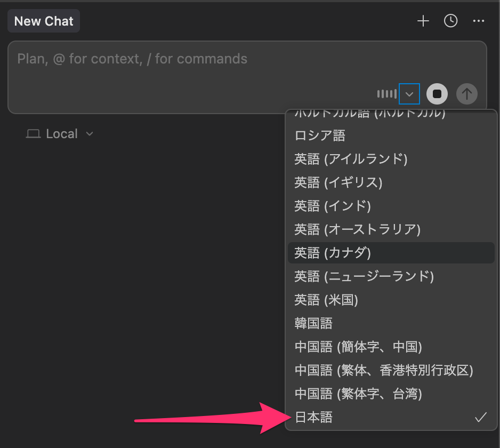Viewport: 500px width, 448px height.
Task: Open the three-dot more options menu
Action: tap(479, 21)
